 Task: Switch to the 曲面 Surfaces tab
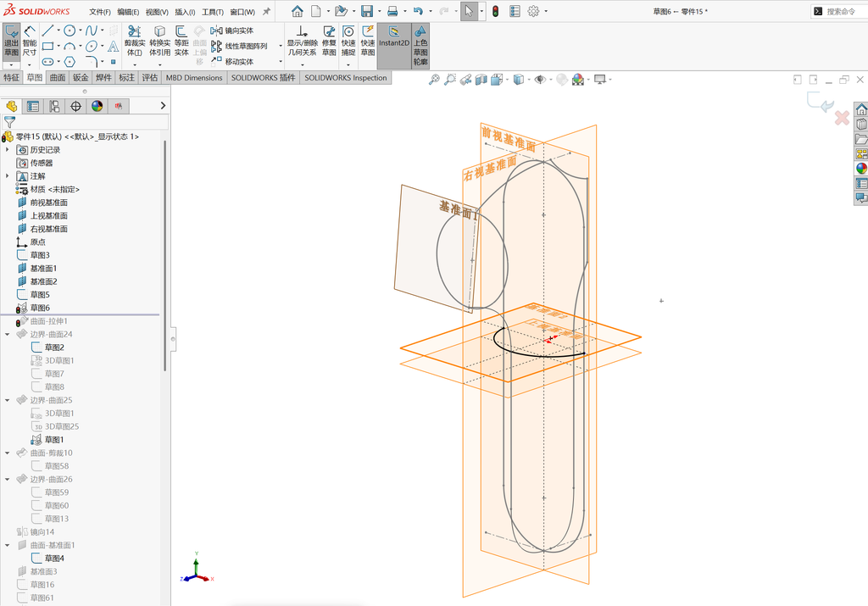tap(58, 77)
